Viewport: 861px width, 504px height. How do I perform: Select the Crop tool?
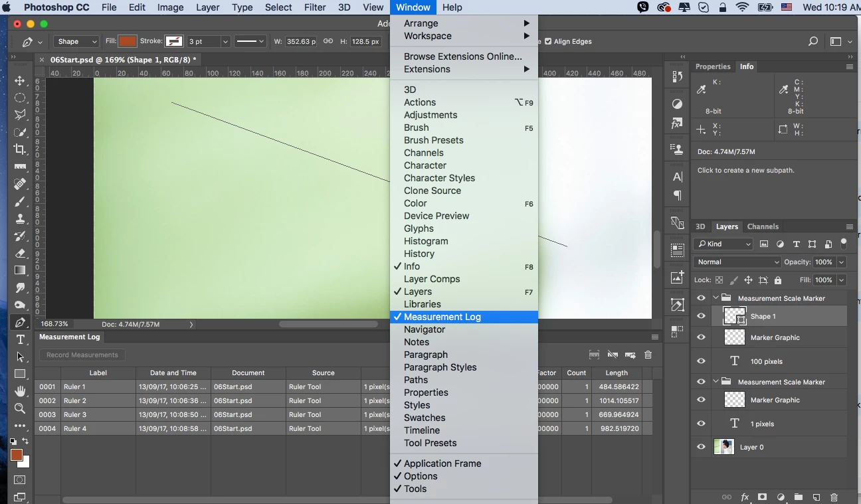tap(20, 149)
